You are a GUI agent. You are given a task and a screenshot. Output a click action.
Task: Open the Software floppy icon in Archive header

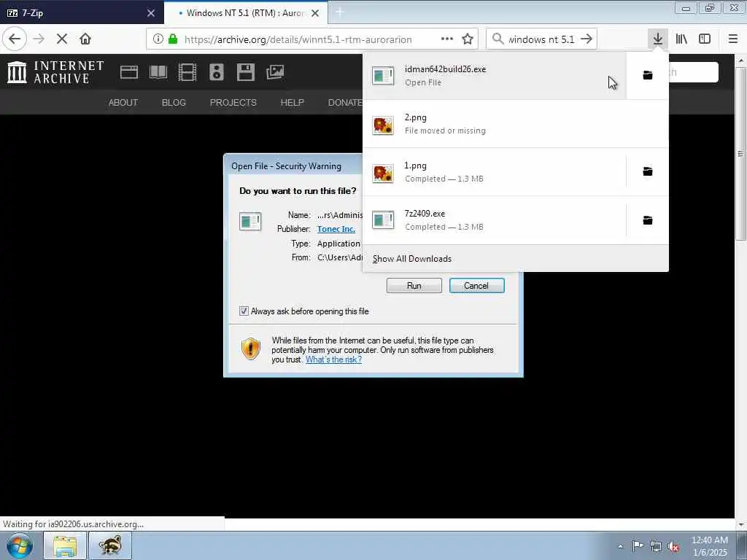(x=246, y=72)
